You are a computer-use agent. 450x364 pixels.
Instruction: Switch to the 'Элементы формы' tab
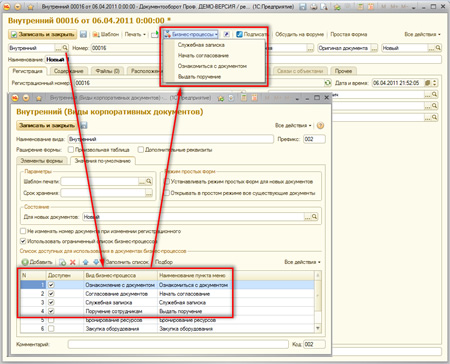42,161
